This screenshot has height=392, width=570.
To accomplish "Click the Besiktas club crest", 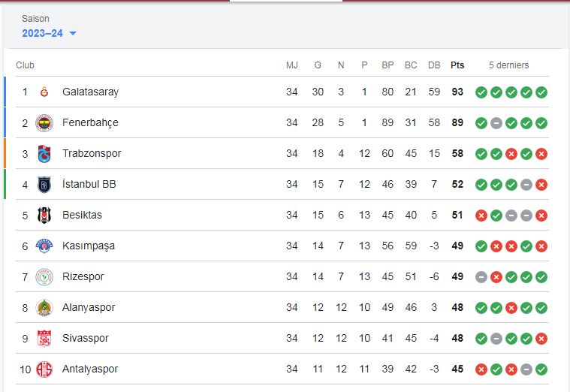I will (x=44, y=215).
